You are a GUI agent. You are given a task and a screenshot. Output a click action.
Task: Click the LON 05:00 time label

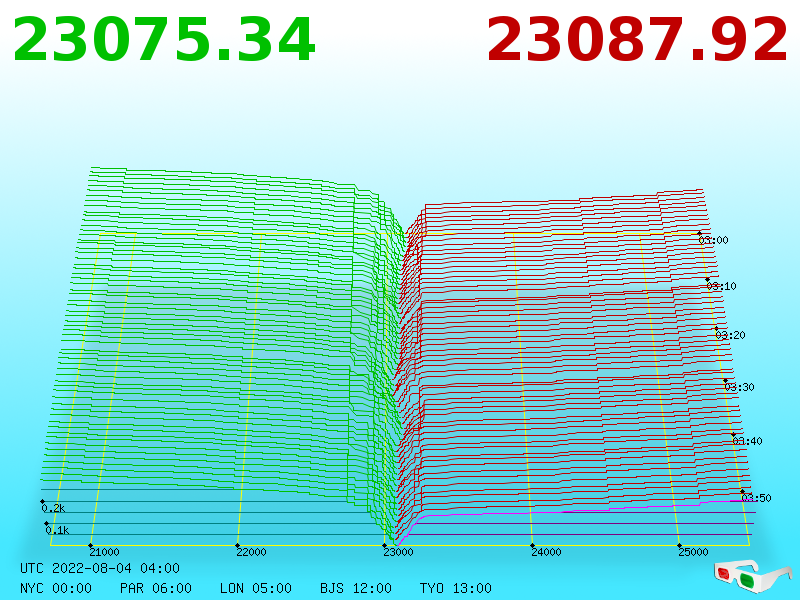(256, 588)
